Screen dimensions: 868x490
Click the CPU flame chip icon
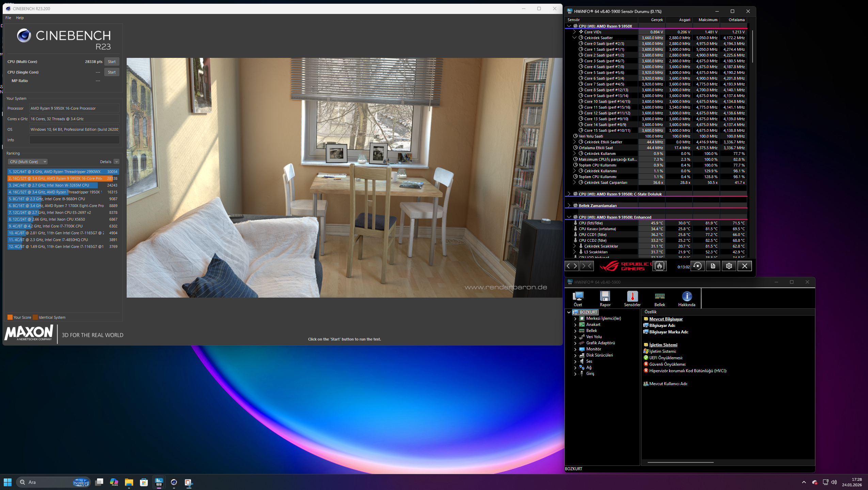(659, 266)
